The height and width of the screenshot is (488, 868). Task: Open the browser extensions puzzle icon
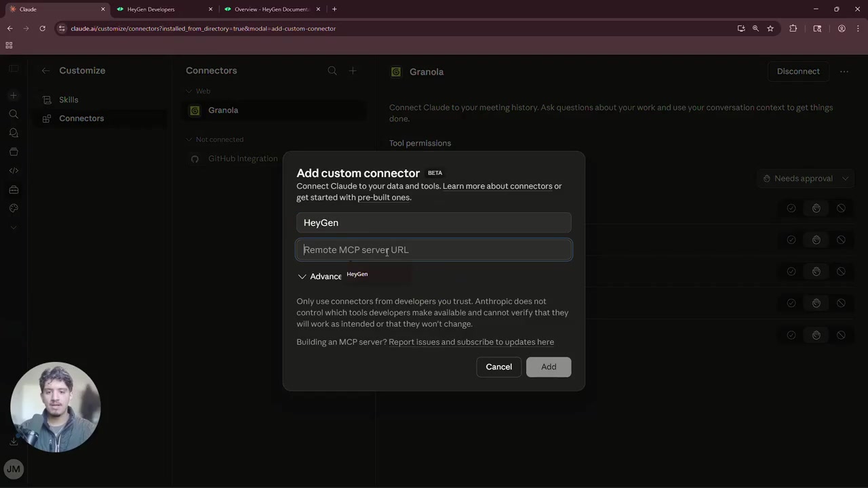(x=793, y=28)
